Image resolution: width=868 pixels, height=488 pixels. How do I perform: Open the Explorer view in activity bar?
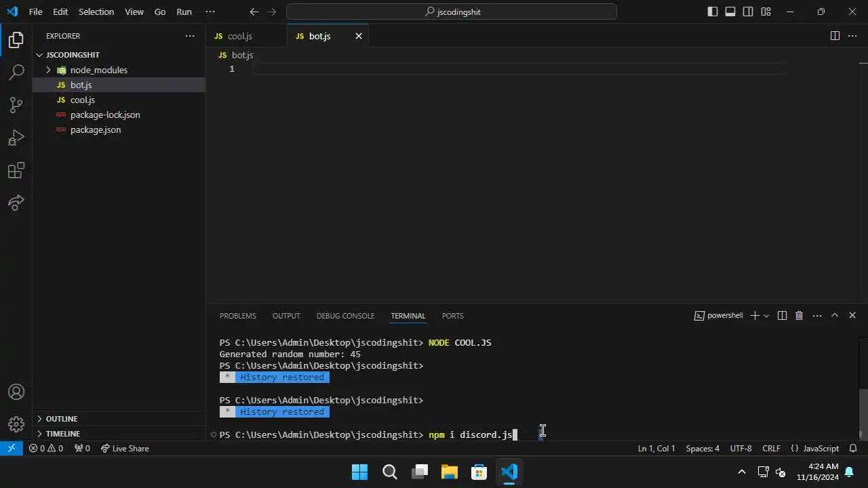(x=16, y=40)
